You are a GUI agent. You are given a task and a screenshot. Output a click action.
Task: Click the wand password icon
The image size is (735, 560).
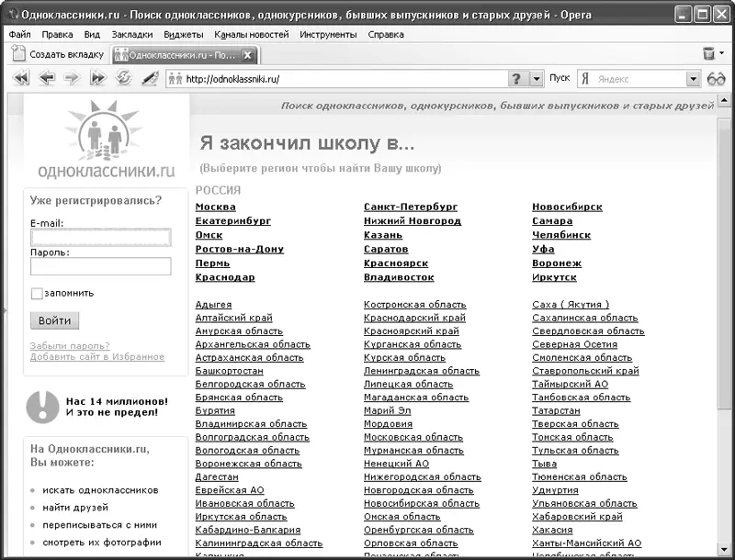[x=149, y=79]
